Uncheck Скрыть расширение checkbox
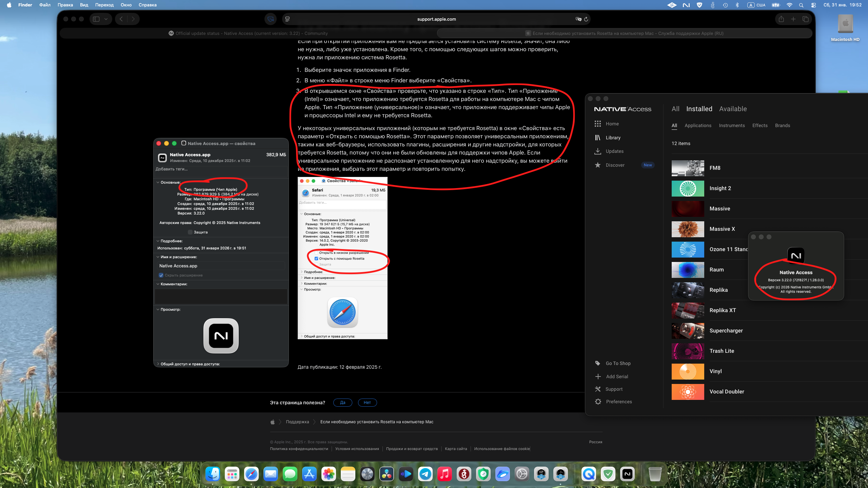 (161, 275)
